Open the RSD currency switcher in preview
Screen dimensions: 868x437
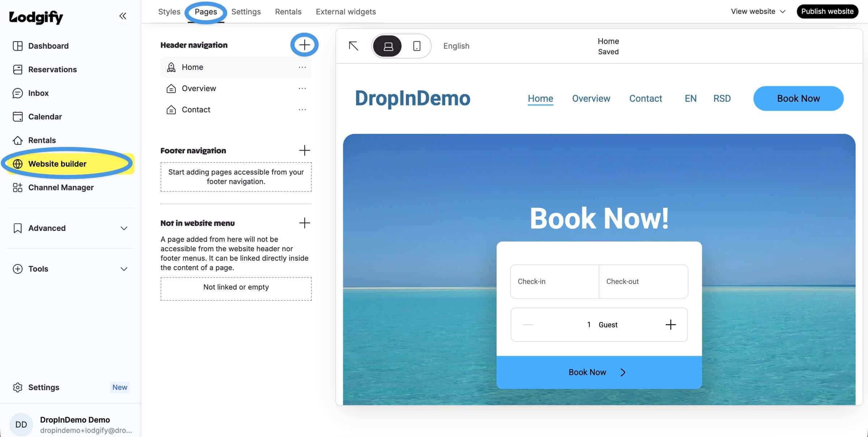722,98
